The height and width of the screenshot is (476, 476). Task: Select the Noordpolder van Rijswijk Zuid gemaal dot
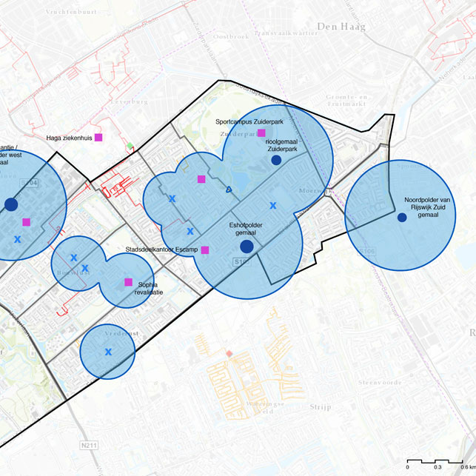click(x=401, y=218)
